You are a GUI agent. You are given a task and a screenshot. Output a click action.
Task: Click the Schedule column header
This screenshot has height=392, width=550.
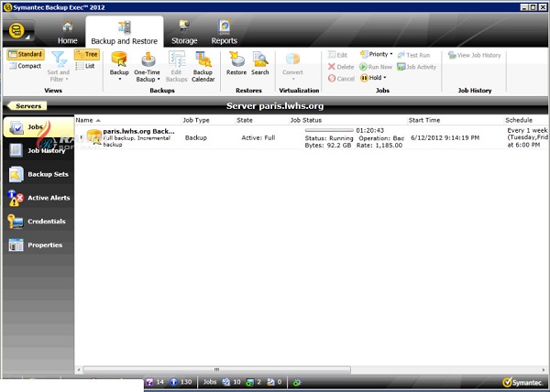click(x=526, y=120)
